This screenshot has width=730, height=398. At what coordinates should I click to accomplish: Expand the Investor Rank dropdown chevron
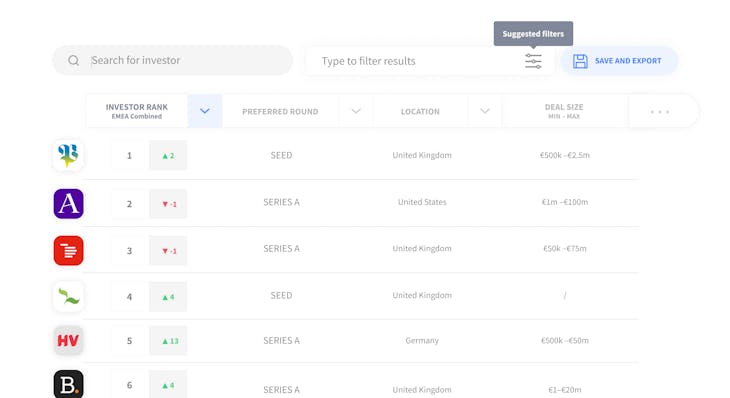pos(205,111)
